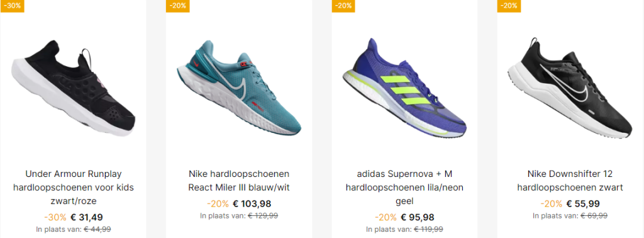Open the Nike hardloopschoenen React Miler III link
644x238 pixels.
[x=239, y=181]
